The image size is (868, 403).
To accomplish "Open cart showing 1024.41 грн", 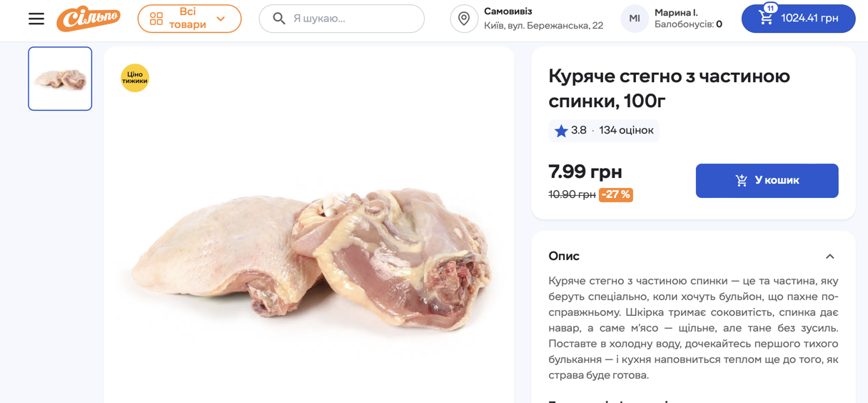I will [809, 19].
